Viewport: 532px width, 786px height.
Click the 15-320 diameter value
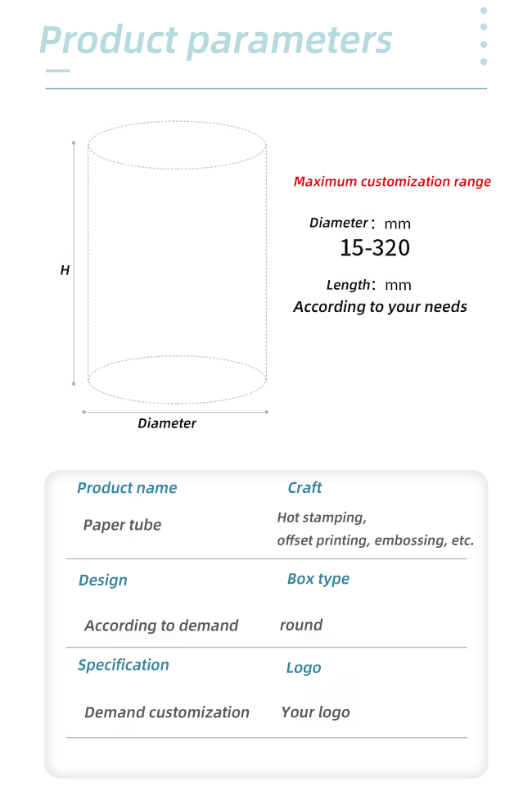click(x=375, y=247)
